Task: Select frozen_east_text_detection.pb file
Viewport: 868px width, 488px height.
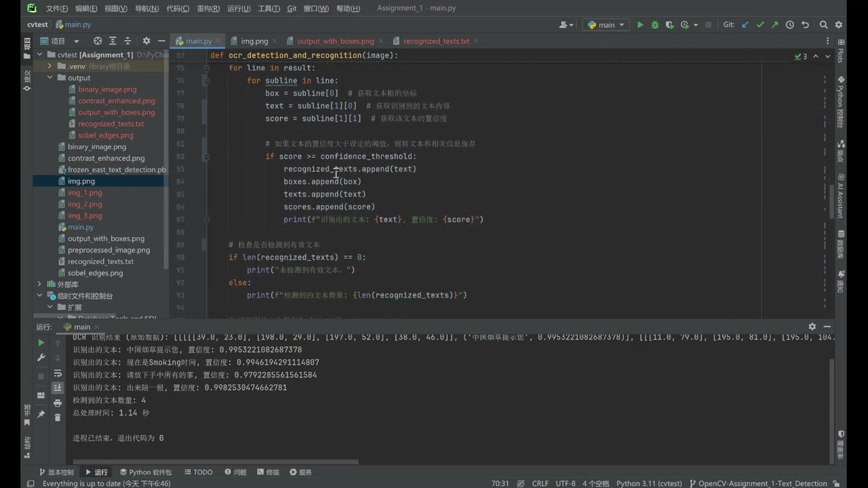Action: pyautogui.click(x=117, y=169)
